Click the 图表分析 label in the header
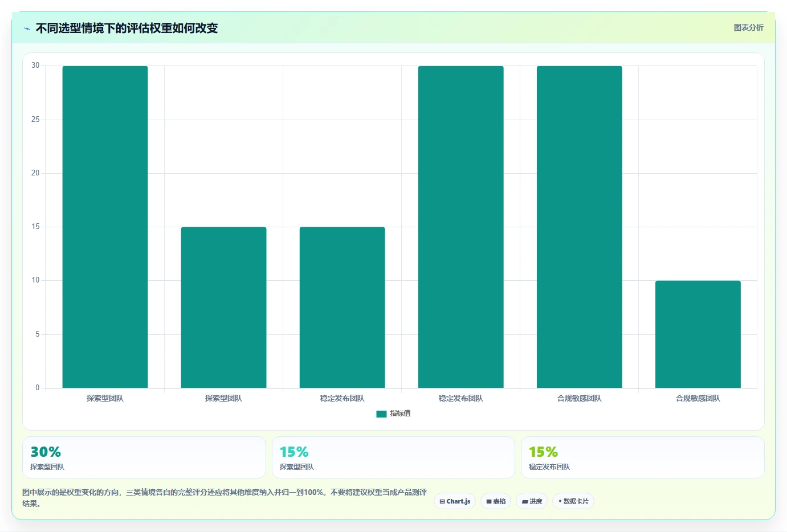 748,27
